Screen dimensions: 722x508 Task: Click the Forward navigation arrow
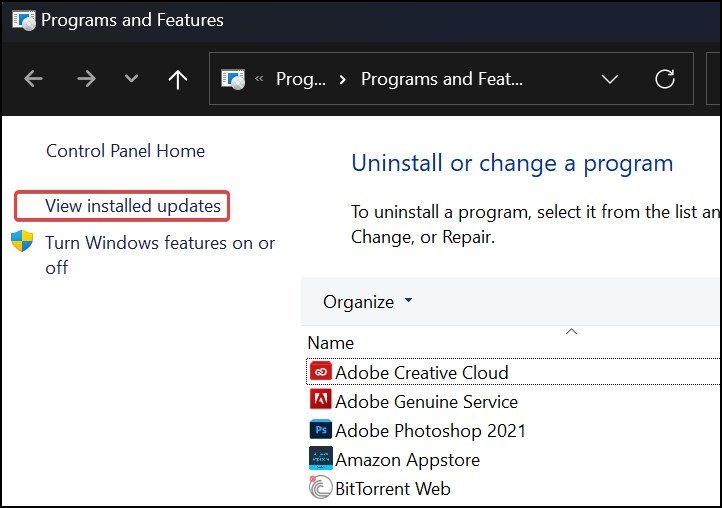coord(86,79)
